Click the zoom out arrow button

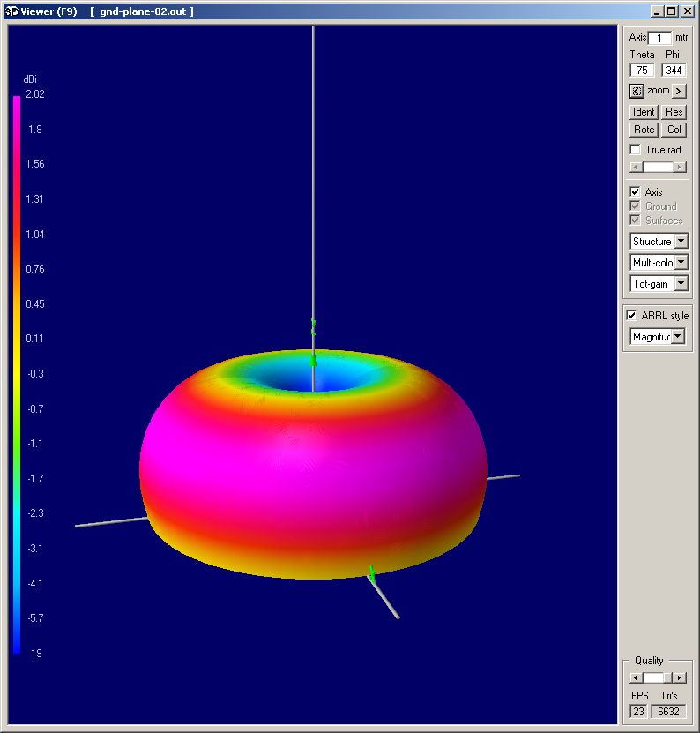point(637,91)
